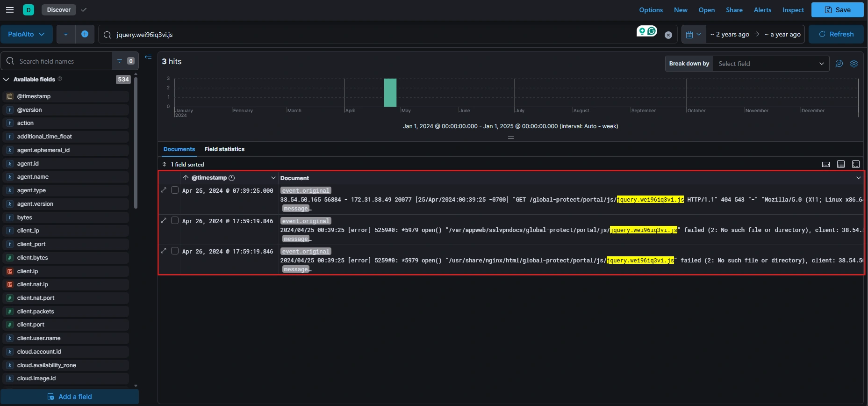The width and height of the screenshot is (868, 406).
Task: Open display density options grid icon
Action: (x=841, y=164)
